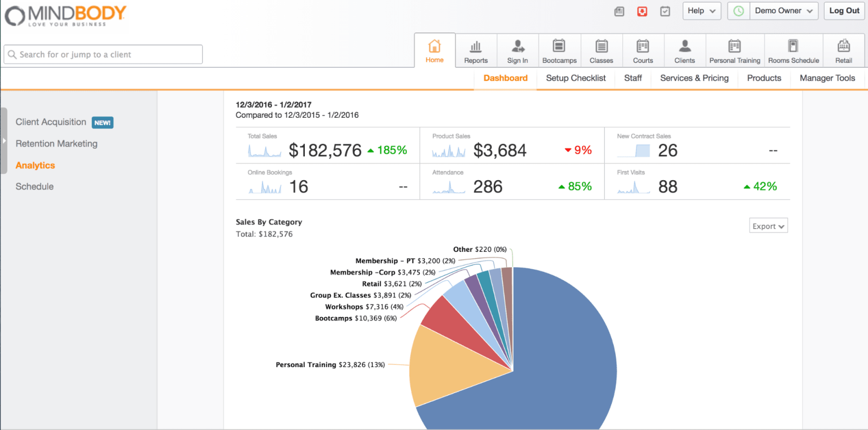Click the red 9% change indicator
Viewport: 868px width, 430px height.
578,150
